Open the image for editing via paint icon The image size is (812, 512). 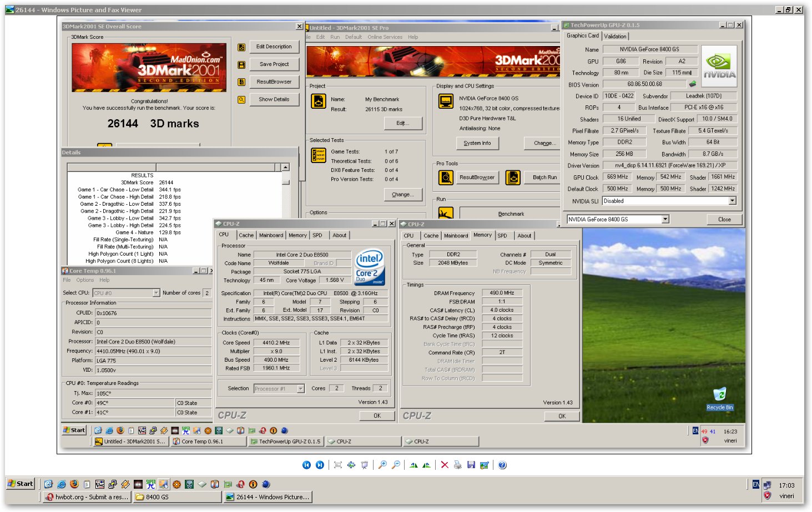(484, 465)
